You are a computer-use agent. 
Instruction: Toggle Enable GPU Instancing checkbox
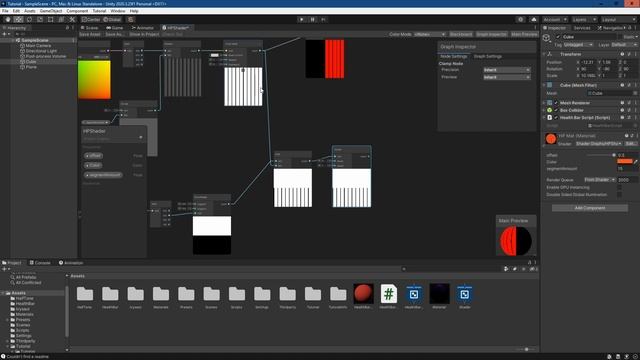[620, 187]
